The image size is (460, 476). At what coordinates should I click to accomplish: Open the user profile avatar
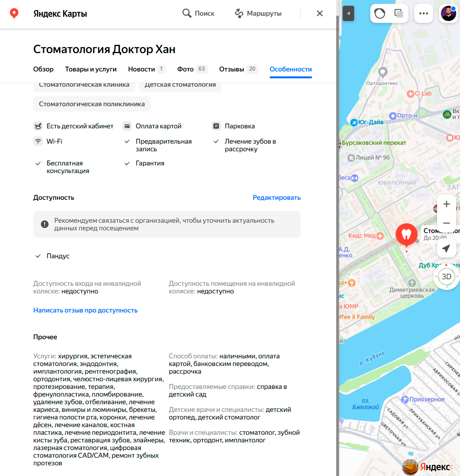449,13
